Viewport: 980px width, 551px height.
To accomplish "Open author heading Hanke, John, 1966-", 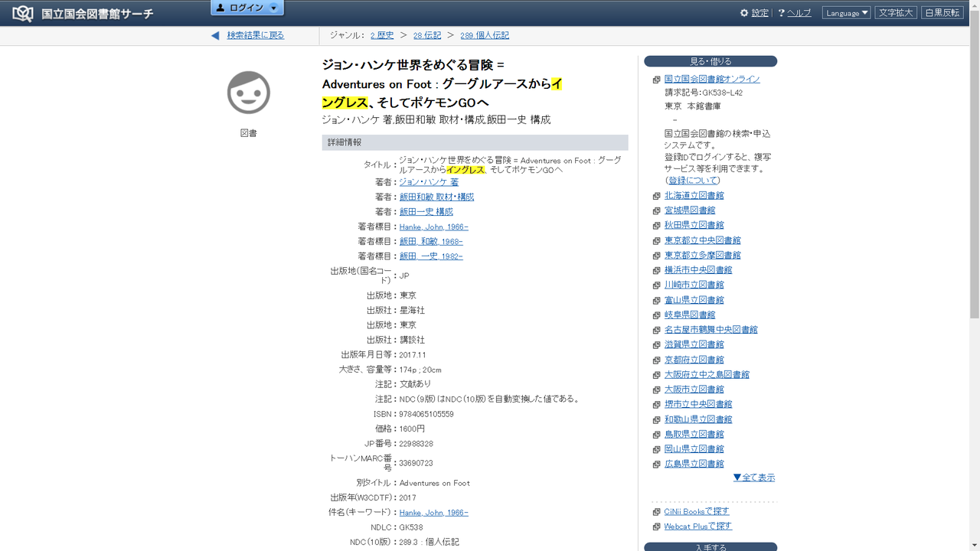I will [433, 227].
